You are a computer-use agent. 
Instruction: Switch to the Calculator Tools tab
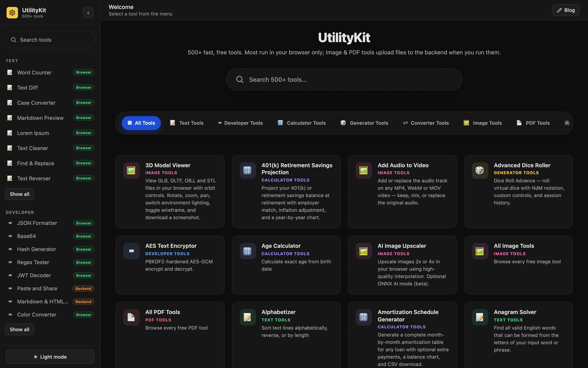302,123
